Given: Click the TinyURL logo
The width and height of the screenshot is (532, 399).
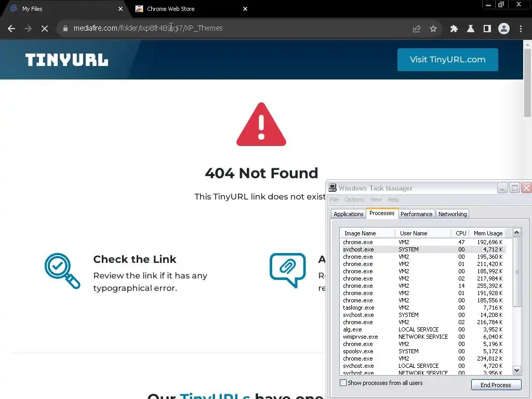Looking at the screenshot, I should (x=67, y=60).
